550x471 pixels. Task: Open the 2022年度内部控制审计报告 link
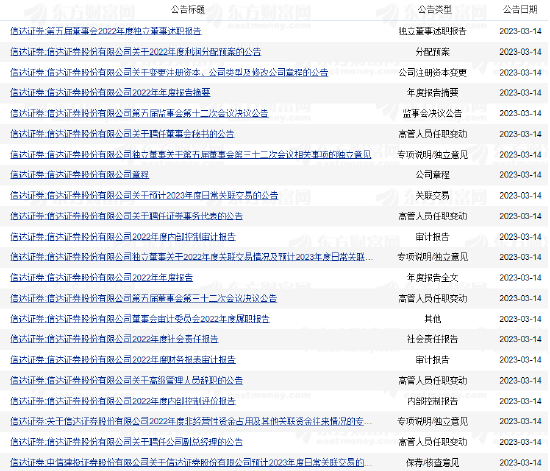[x=123, y=237]
